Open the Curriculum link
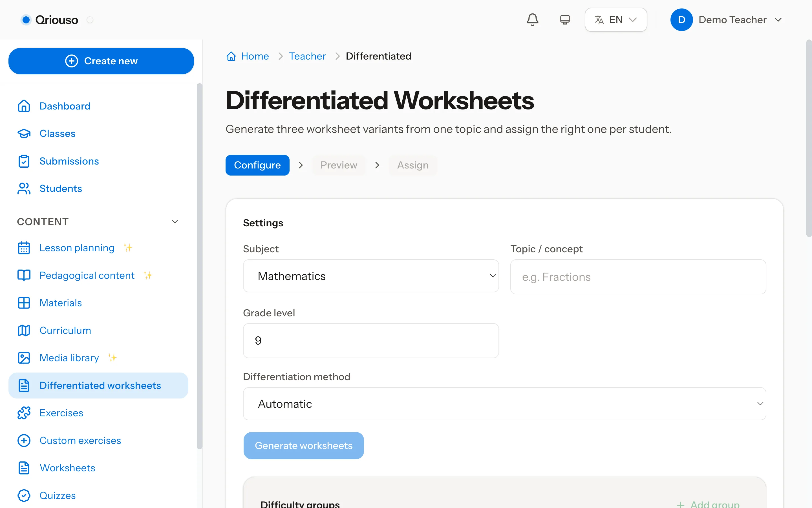This screenshot has width=812, height=508. [x=65, y=330]
